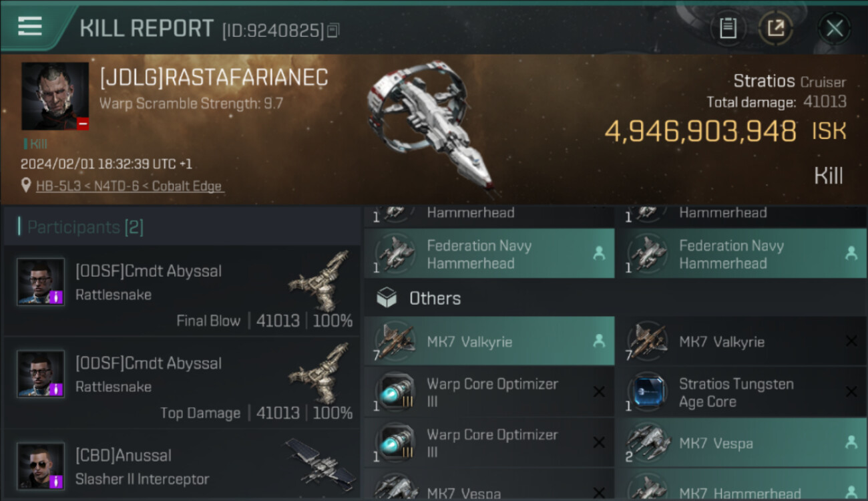The height and width of the screenshot is (501, 868).
Task: Click the clipboard report icon
Action: tap(728, 28)
